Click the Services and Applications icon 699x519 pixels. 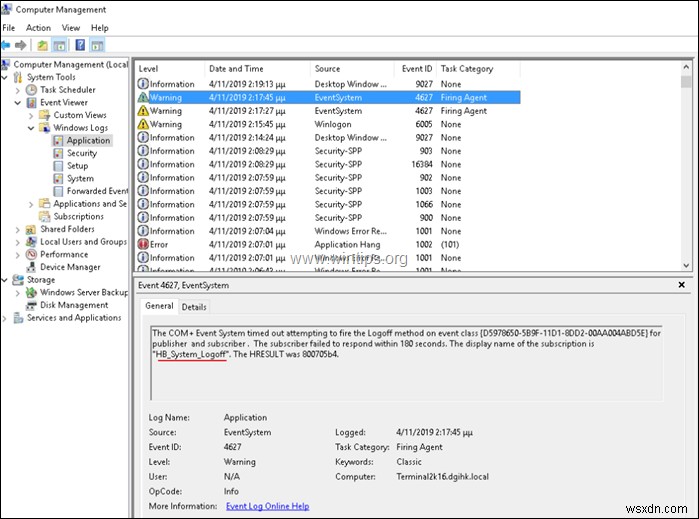(x=18, y=318)
